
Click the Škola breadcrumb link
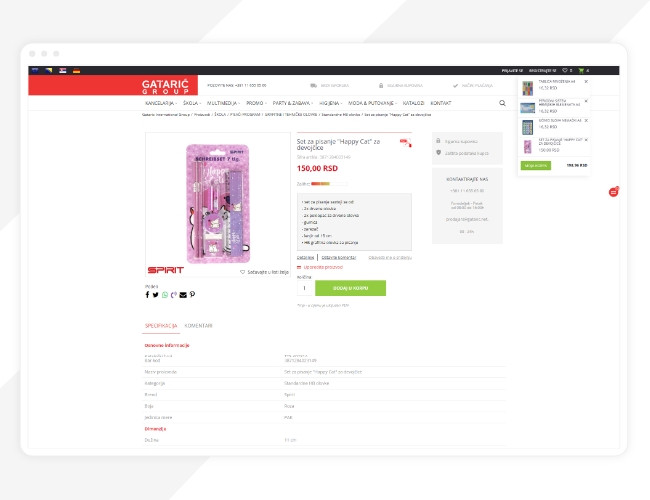click(220, 114)
